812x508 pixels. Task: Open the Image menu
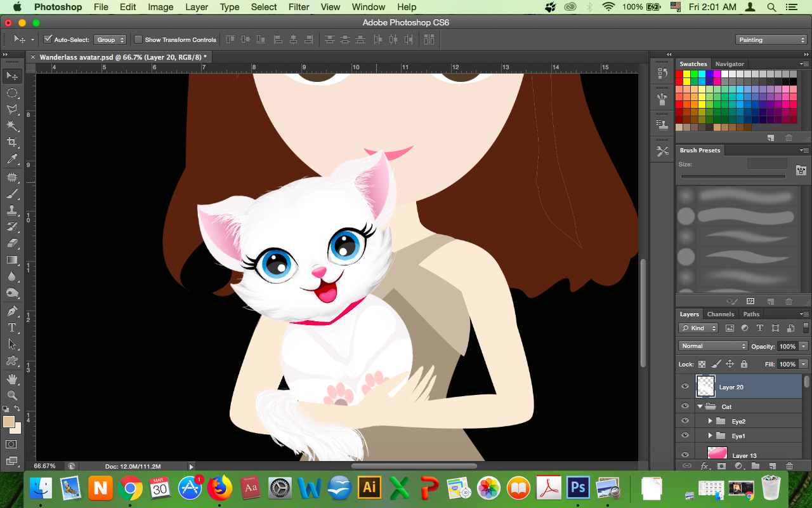(160, 7)
